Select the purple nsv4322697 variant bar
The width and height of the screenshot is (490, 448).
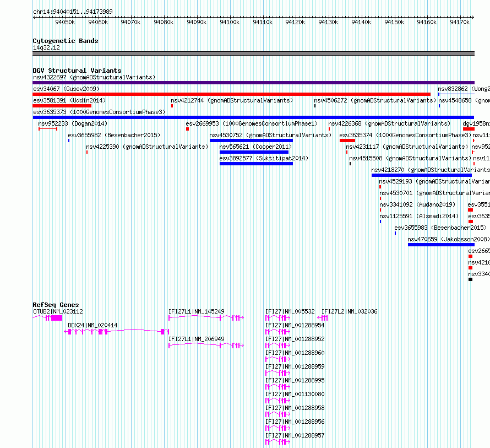tap(253, 83)
